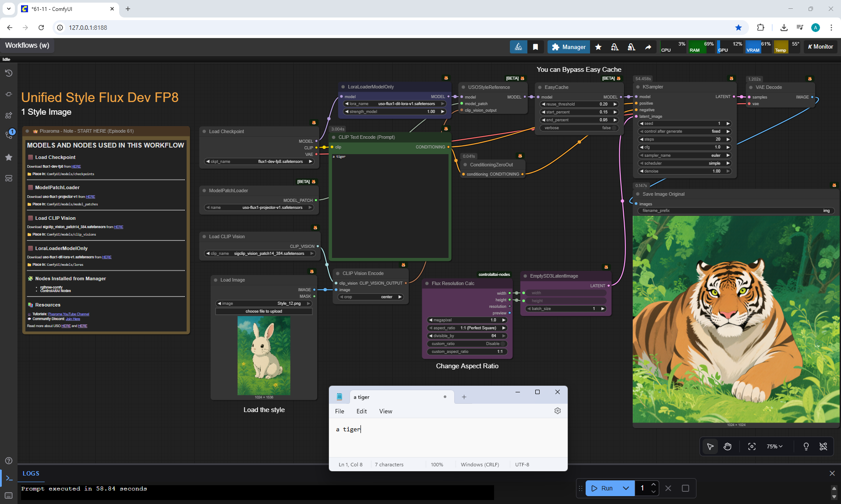The image size is (841, 504).
Task: Click choose file to upload button
Action: tap(264, 311)
